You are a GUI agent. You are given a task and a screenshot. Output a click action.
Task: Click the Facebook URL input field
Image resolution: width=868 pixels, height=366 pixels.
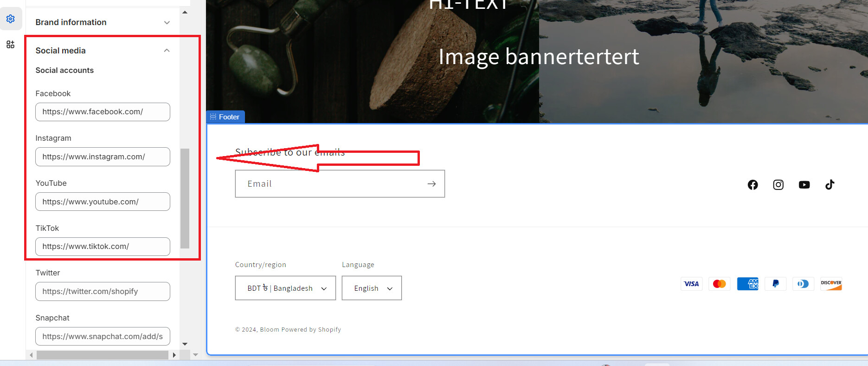(x=103, y=112)
